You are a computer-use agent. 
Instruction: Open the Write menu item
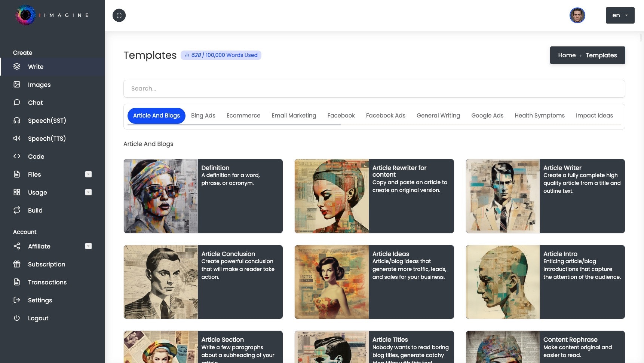pos(52,67)
